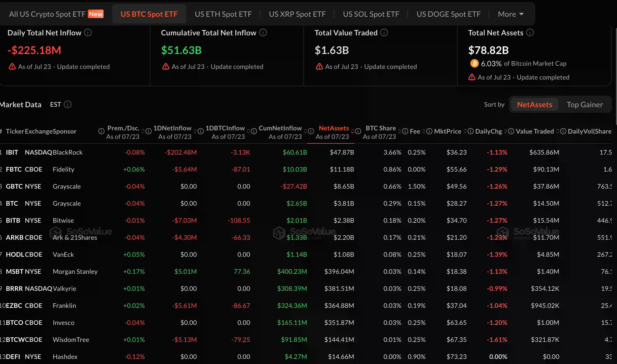
Task: Click the Exchange column header
Action: (39, 131)
